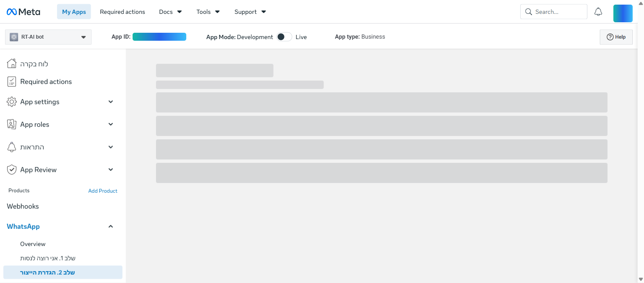Open the notifications bell icon
This screenshot has height=283, width=644.
[x=598, y=12]
